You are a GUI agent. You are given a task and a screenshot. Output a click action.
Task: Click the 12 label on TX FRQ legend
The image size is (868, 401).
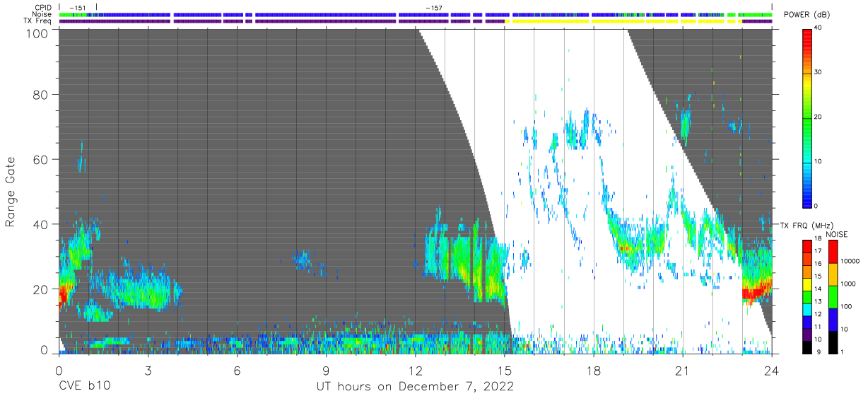[818, 313]
